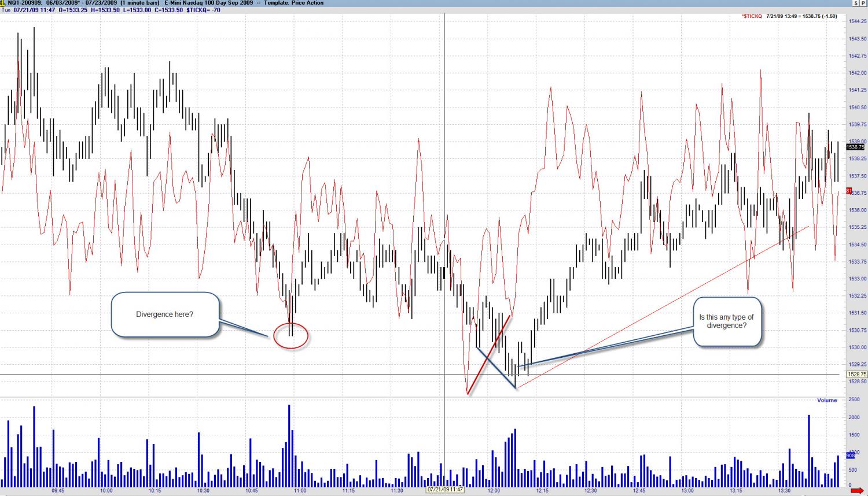Click the 09:45 label on time axis

[58, 491]
